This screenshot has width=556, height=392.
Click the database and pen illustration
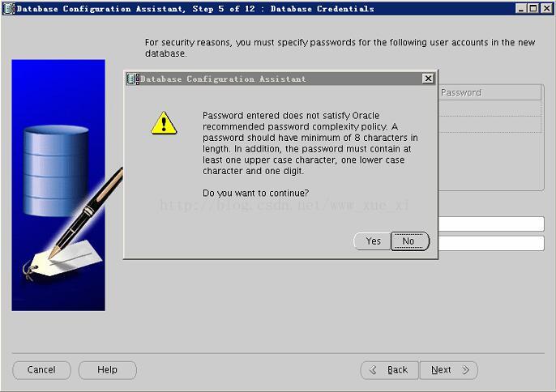coord(58,185)
